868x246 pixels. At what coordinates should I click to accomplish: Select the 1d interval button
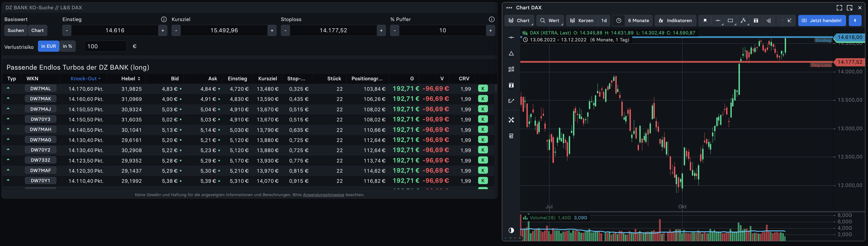604,21
